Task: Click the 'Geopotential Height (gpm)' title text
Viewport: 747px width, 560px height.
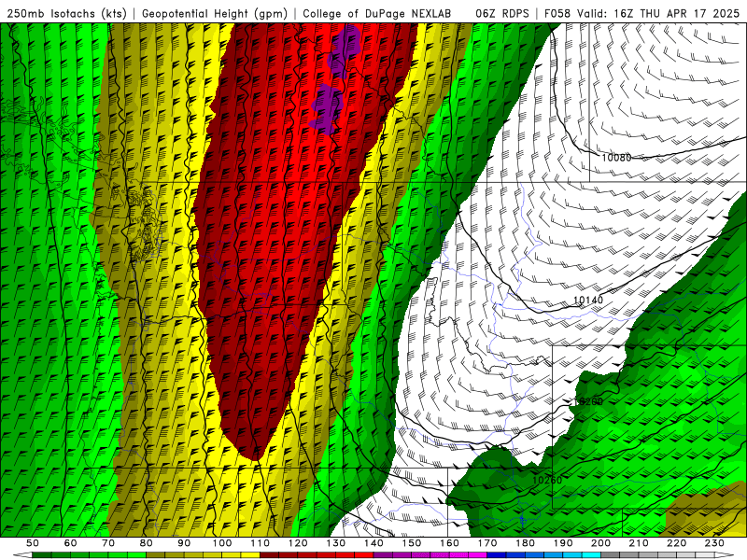Action: click(215, 14)
